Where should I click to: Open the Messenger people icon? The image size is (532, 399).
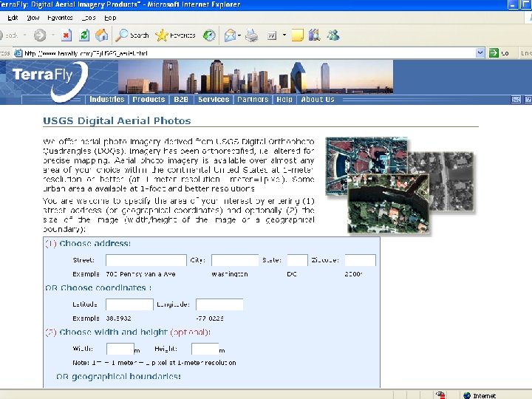[x=333, y=35]
